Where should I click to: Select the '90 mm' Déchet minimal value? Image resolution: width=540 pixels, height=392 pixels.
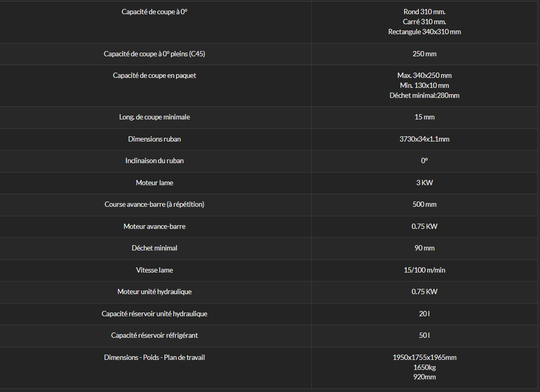pos(424,248)
